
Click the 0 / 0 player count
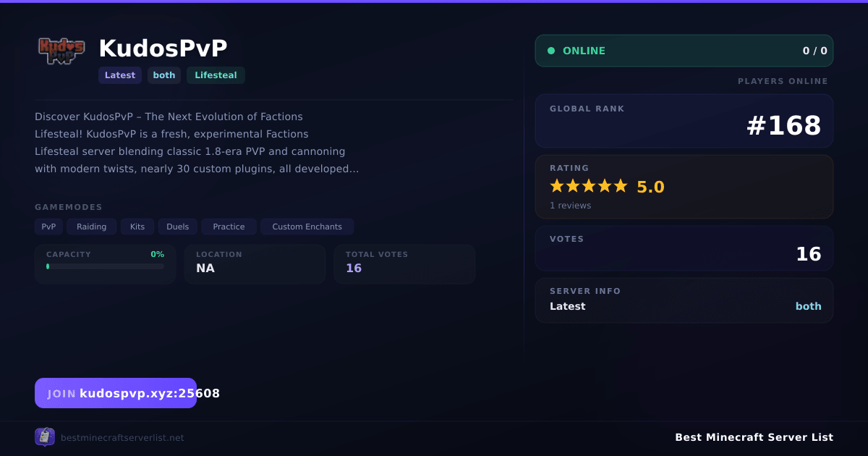click(814, 51)
